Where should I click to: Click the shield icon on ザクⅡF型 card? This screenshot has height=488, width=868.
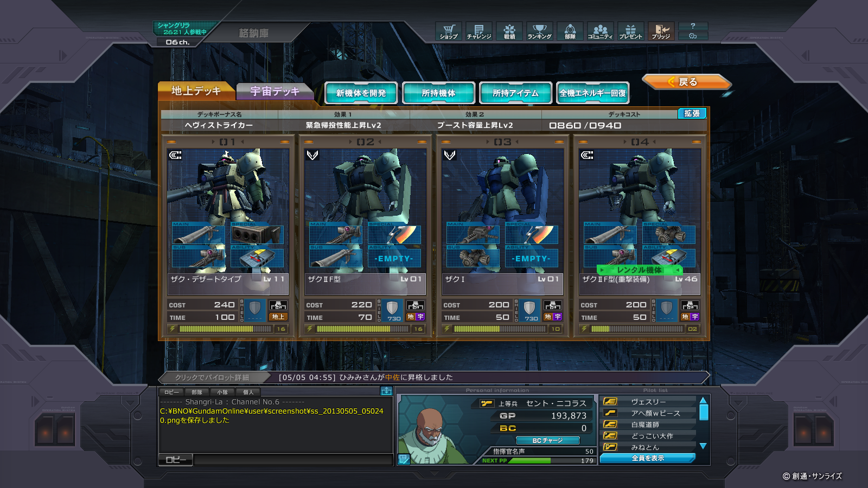(393, 311)
